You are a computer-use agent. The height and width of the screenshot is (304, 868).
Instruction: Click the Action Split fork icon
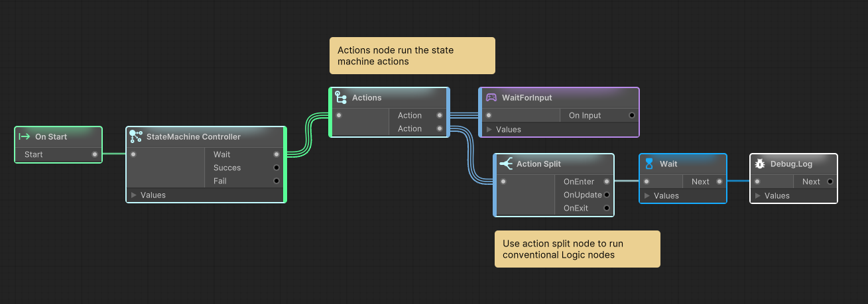pyautogui.click(x=505, y=164)
